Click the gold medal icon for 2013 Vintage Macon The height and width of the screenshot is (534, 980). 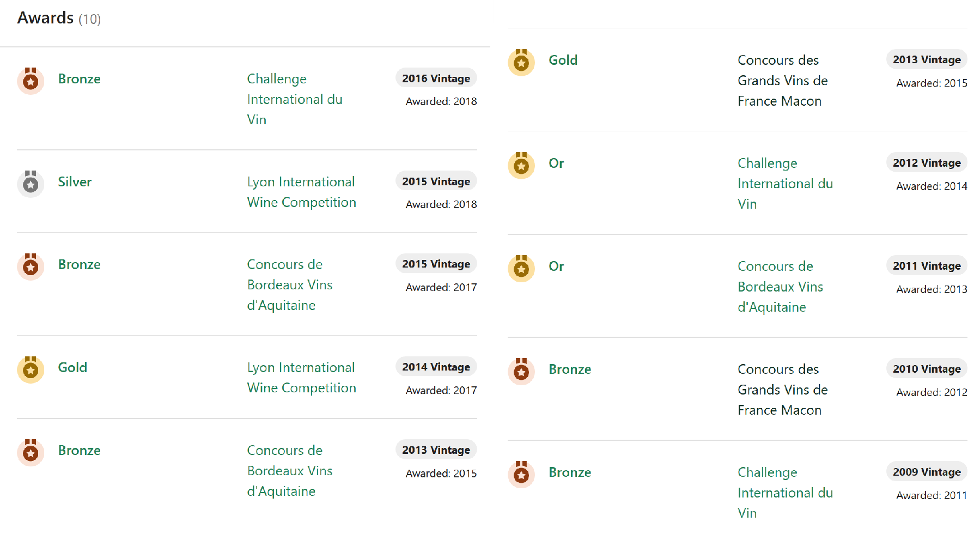521,62
